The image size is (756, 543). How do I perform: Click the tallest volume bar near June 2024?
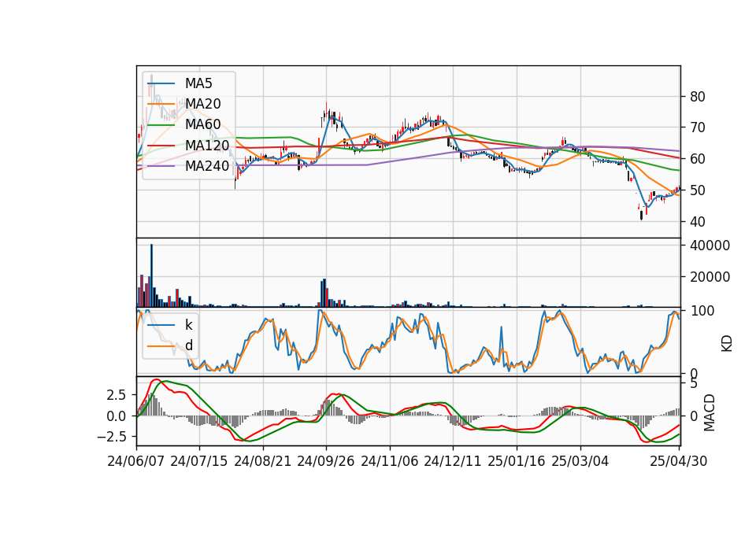[x=151, y=275]
